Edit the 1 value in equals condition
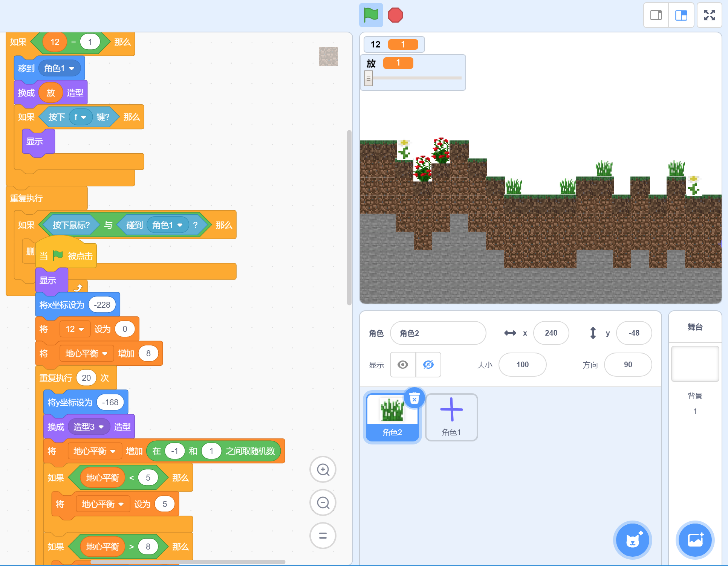 click(90, 42)
